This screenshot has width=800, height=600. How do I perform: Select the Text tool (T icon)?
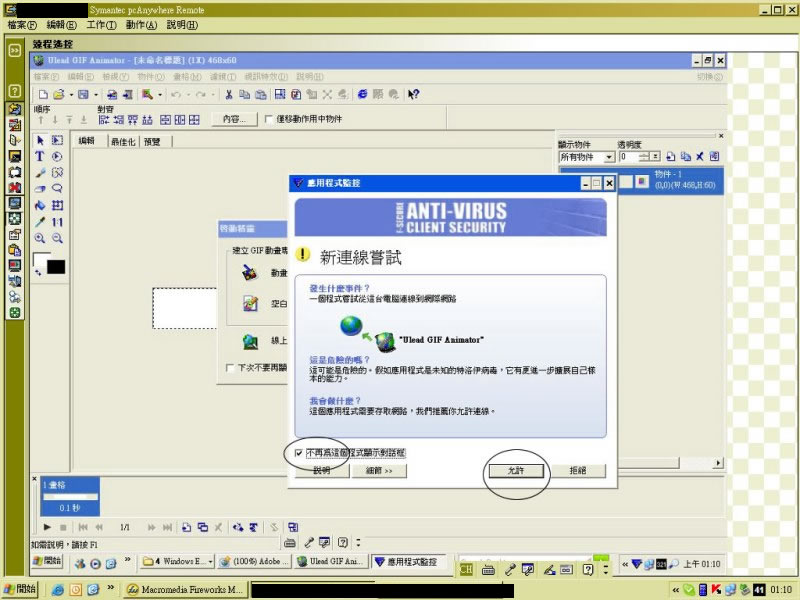click(x=40, y=157)
